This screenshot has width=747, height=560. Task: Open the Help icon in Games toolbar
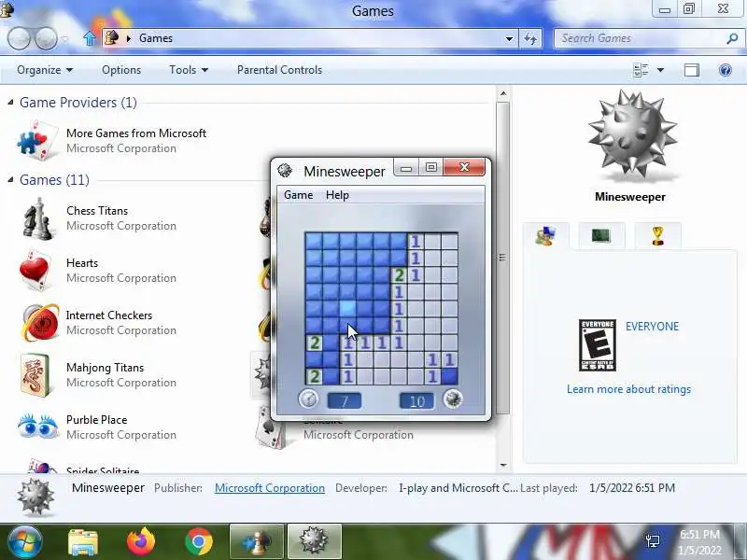(x=726, y=71)
